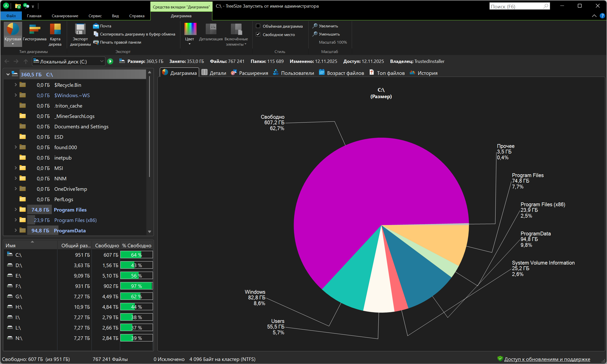Switch to Расширения tab
The width and height of the screenshot is (607, 364).
(249, 73)
